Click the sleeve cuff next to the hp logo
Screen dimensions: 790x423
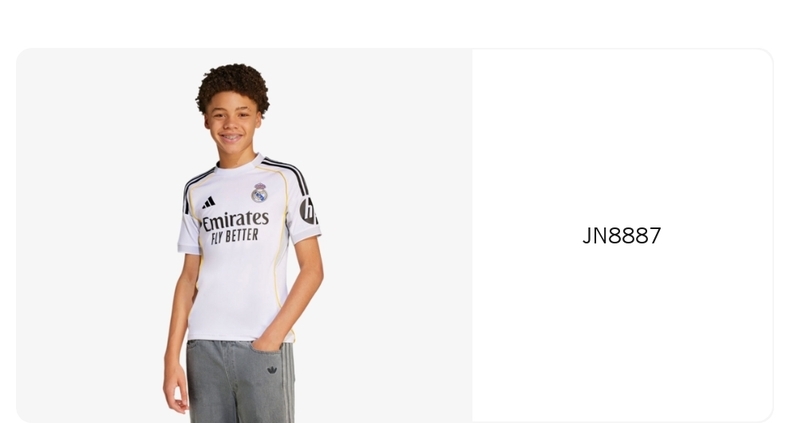[x=306, y=234]
